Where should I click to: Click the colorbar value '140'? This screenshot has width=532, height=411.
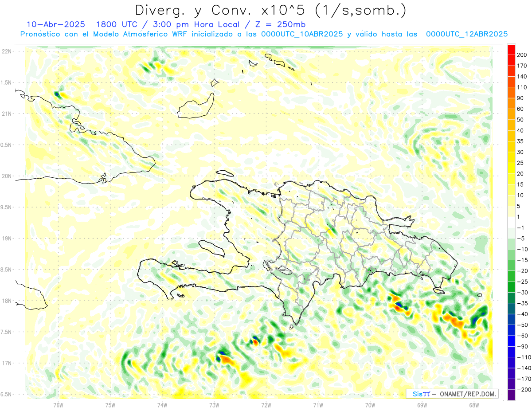522,77
